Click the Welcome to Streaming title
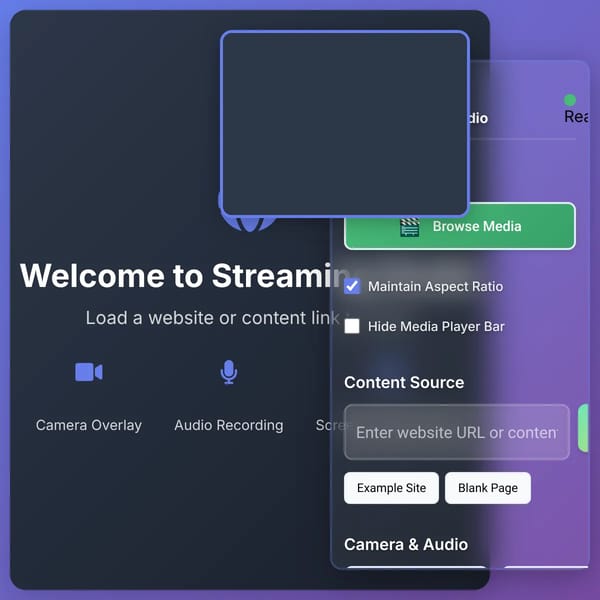Screen dimensions: 600x600 tap(184, 276)
